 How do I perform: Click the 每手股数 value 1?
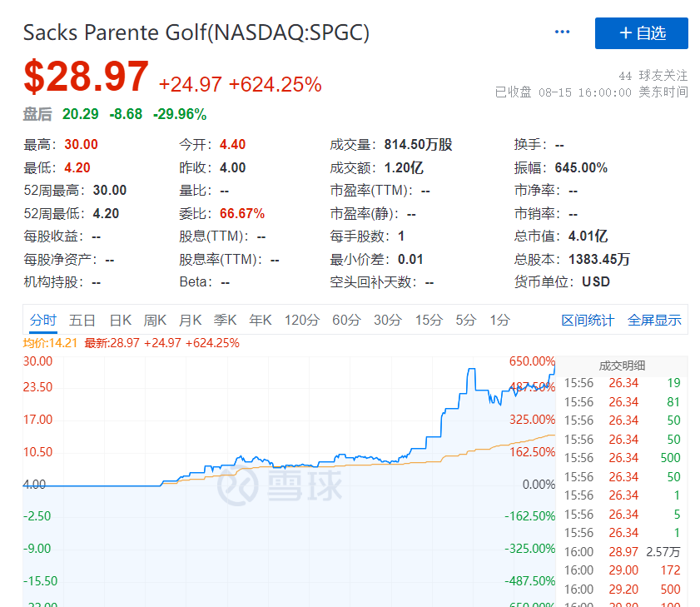click(x=401, y=236)
